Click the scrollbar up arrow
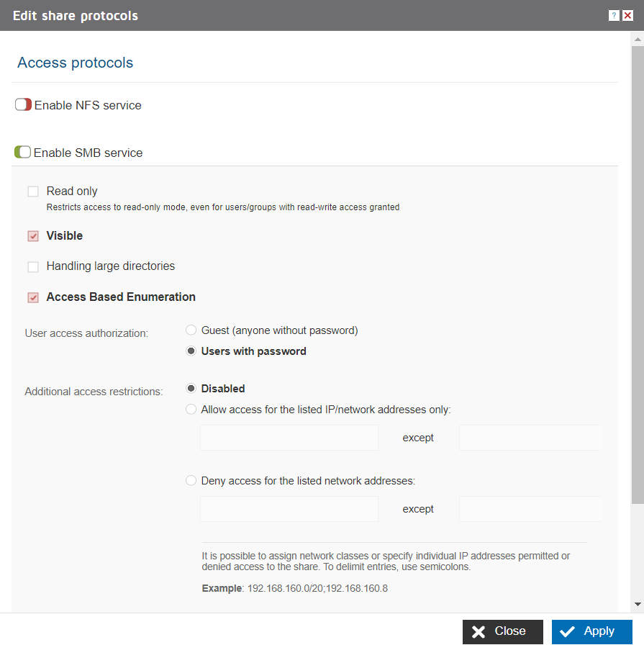This screenshot has width=644, height=645. coord(638,40)
